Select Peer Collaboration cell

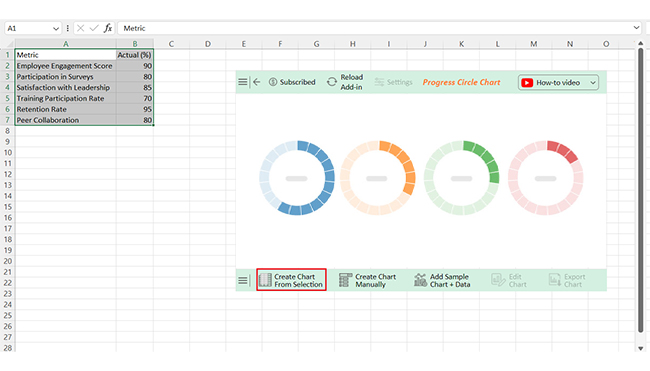pos(65,120)
